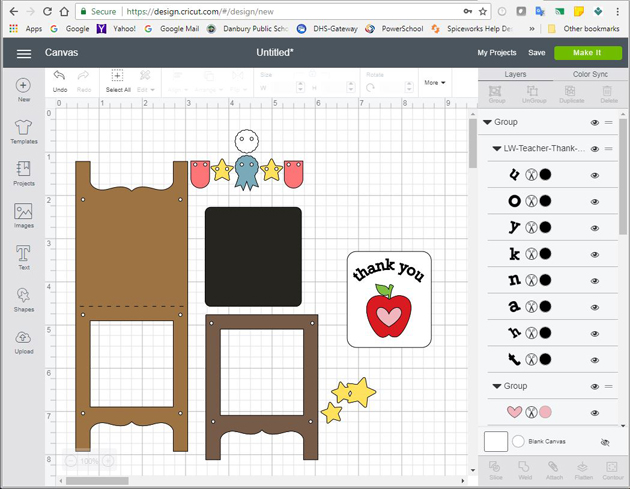Open the More dropdown in toolbar

click(x=434, y=83)
